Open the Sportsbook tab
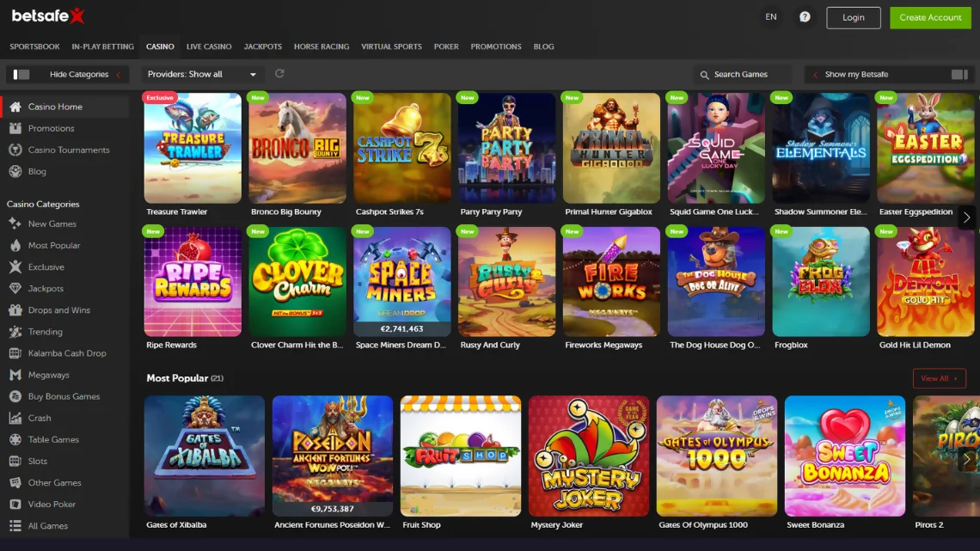The width and height of the screenshot is (980, 551). [x=34, y=47]
